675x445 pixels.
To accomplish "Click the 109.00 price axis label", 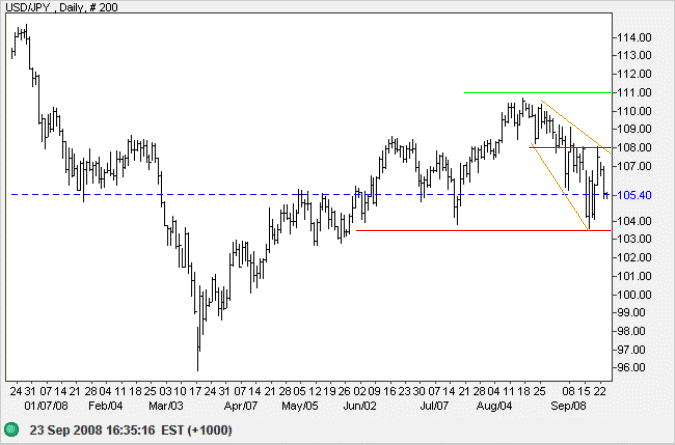I will pos(634,129).
